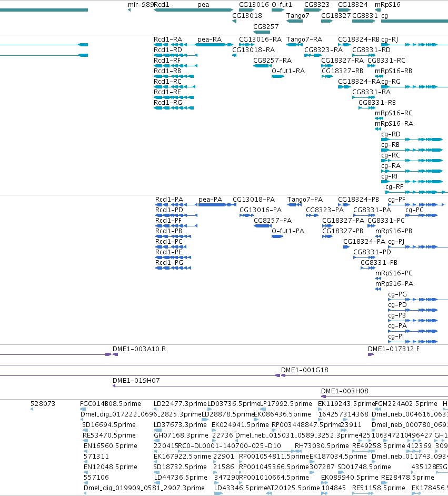Open the RH73030.5prime EST label

pyautogui.click(x=322, y=445)
